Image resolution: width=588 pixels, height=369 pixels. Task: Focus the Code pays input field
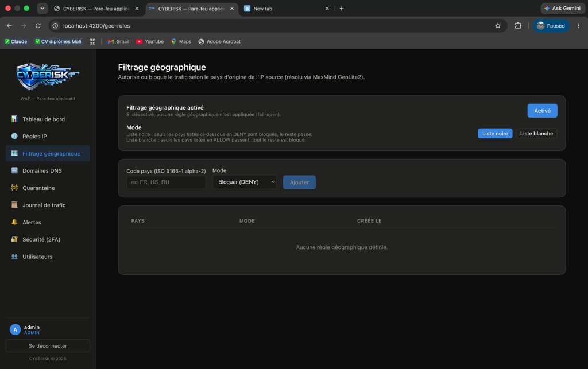tap(166, 182)
